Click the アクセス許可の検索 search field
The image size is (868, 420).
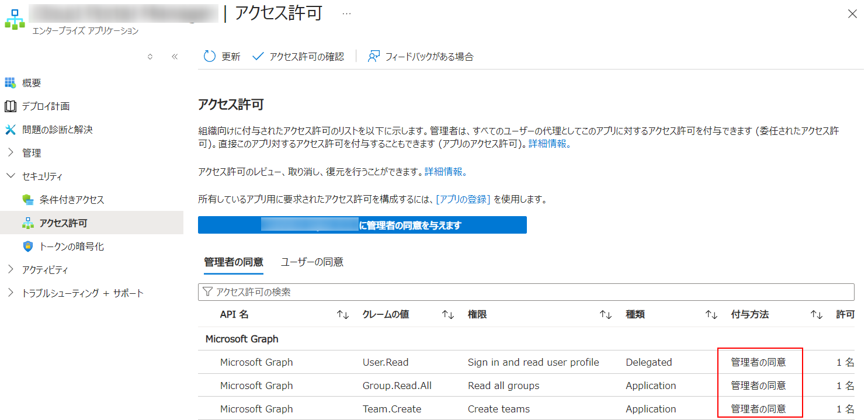click(526, 292)
